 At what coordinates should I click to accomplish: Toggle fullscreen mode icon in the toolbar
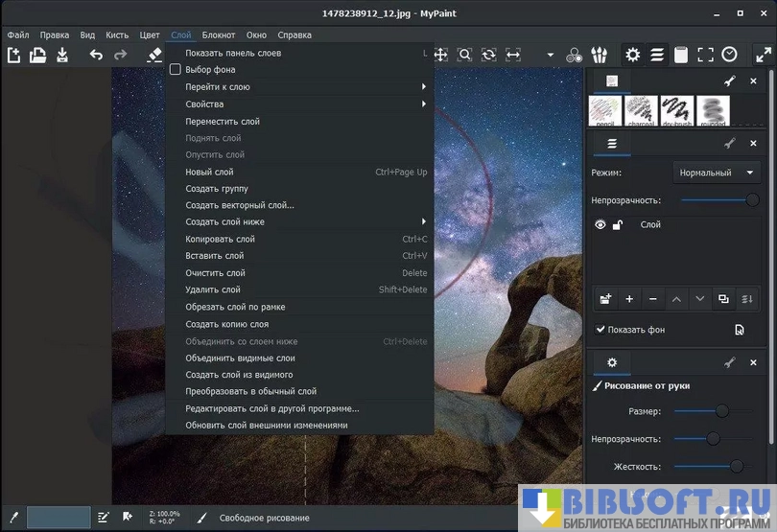click(x=705, y=55)
